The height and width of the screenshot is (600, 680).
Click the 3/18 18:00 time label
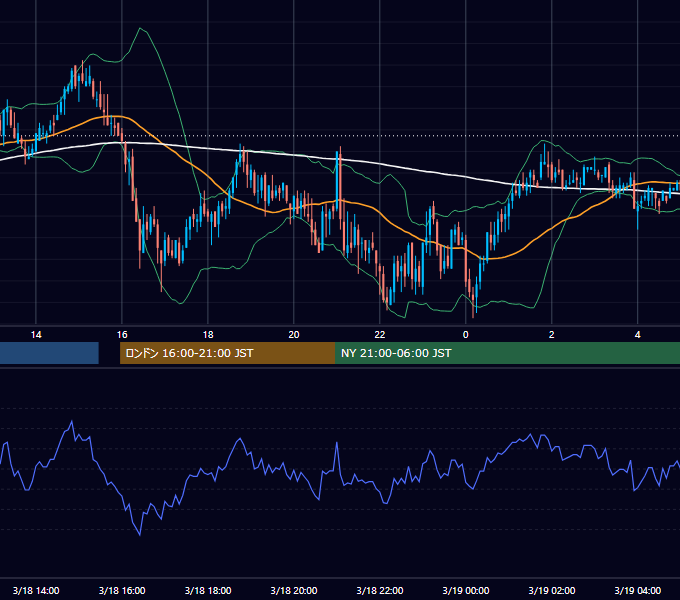208,590
